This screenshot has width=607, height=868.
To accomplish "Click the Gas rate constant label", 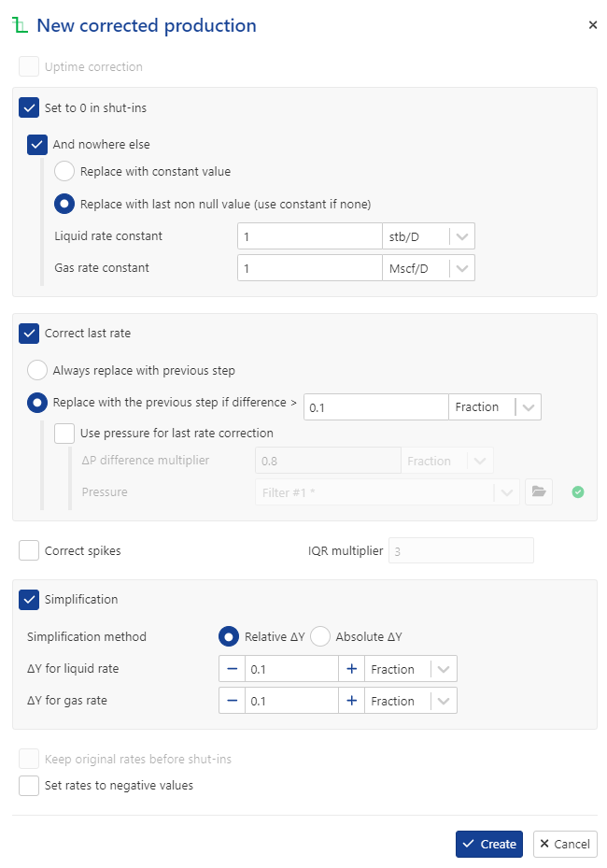I will tap(101, 268).
